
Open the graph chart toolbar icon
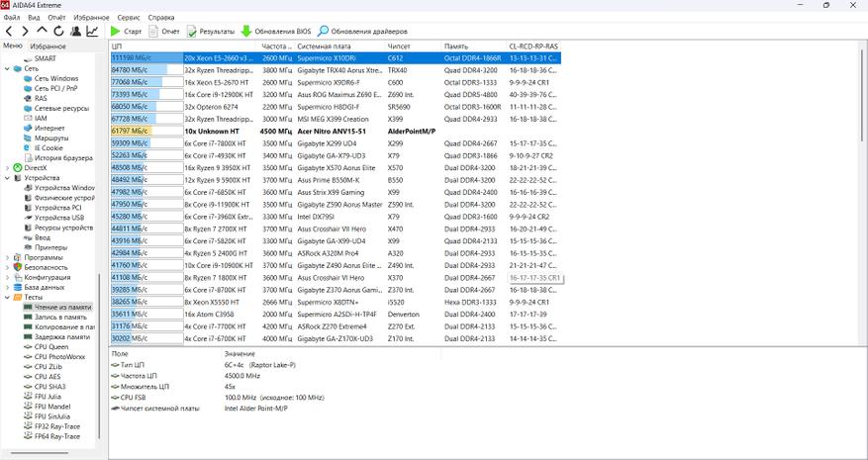point(92,32)
